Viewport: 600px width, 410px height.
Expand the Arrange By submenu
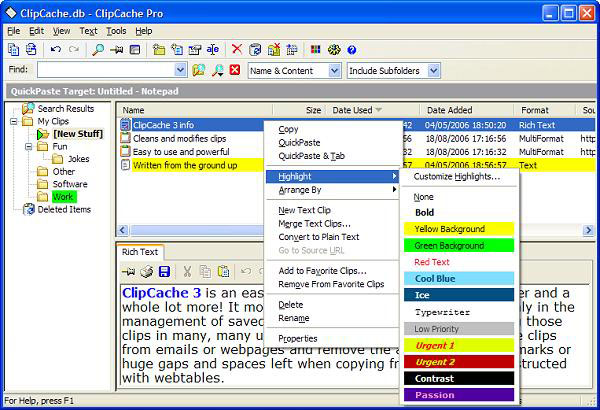(x=332, y=190)
